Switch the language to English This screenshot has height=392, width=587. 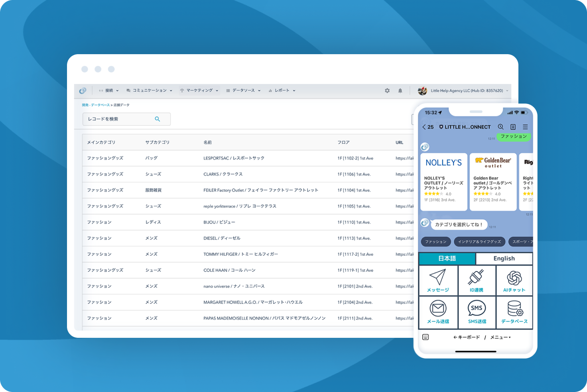point(504,258)
